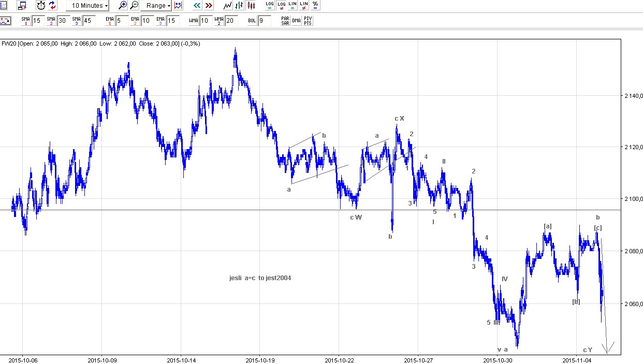Click the red double-right scroll arrows
The image size is (643, 364).
(x=209, y=6)
